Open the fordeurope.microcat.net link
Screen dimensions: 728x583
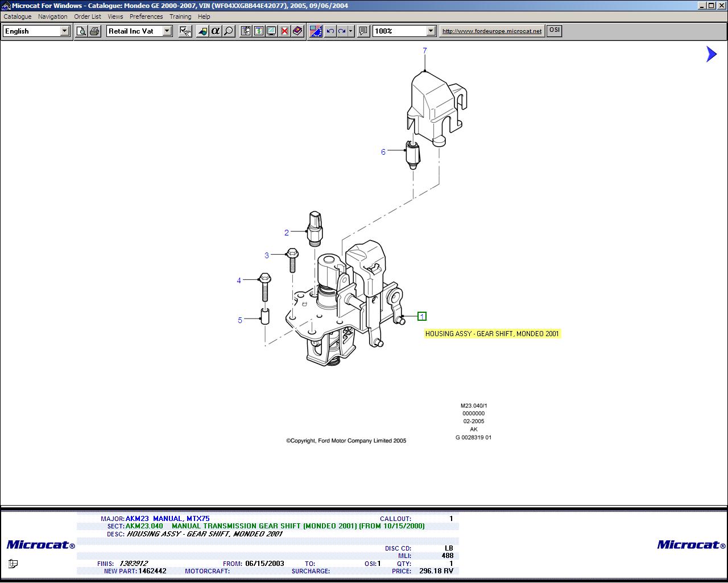tap(492, 31)
